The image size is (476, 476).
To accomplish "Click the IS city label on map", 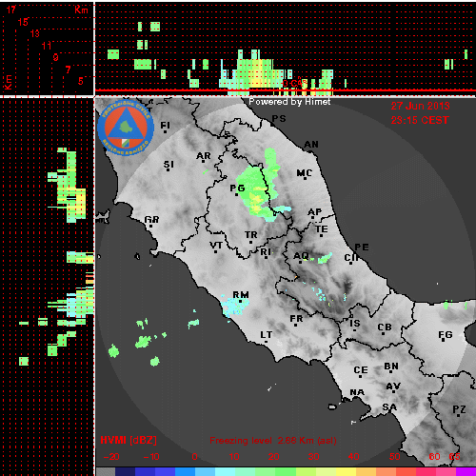I will click(355, 324).
